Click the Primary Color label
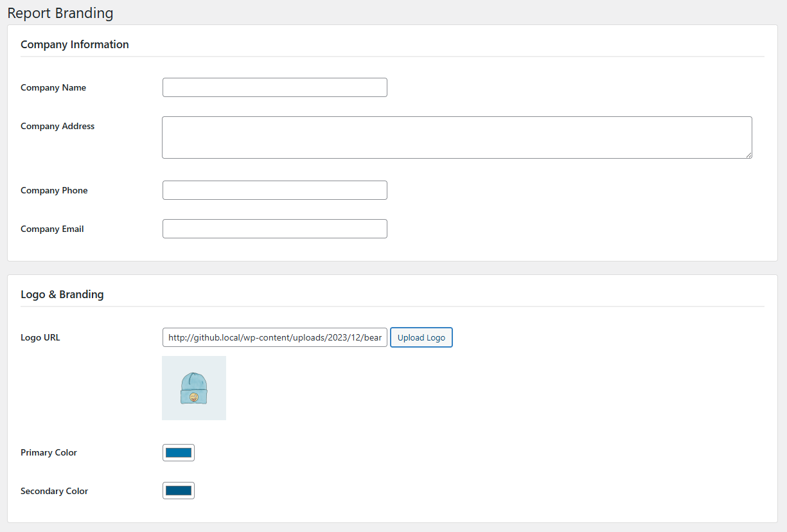Viewport: 787px width, 532px height. [49, 452]
